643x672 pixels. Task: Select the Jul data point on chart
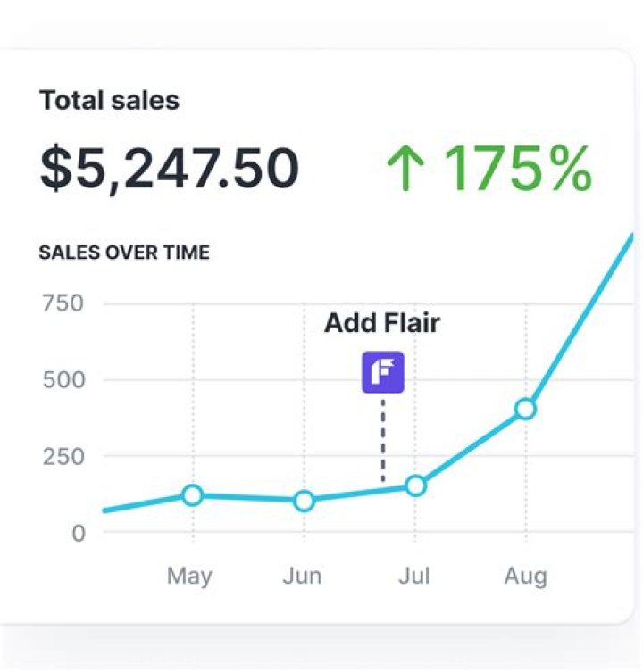(x=415, y=485)
